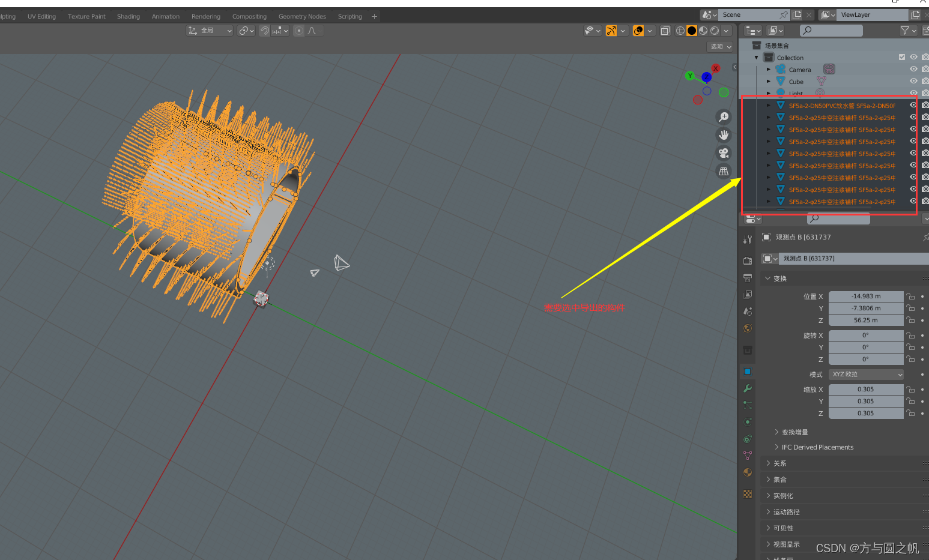Open transform orientation 全局 dropdown
The image size is (929, 560).
click(x=210, y=31)
